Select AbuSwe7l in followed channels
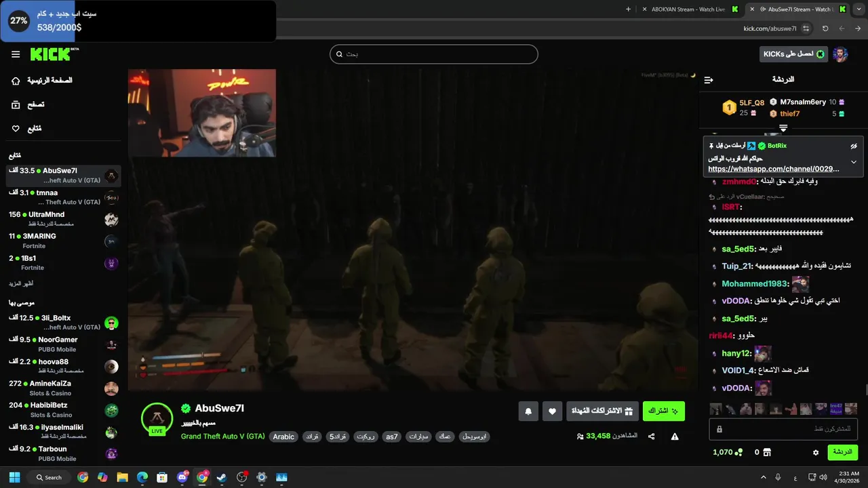 64,176
